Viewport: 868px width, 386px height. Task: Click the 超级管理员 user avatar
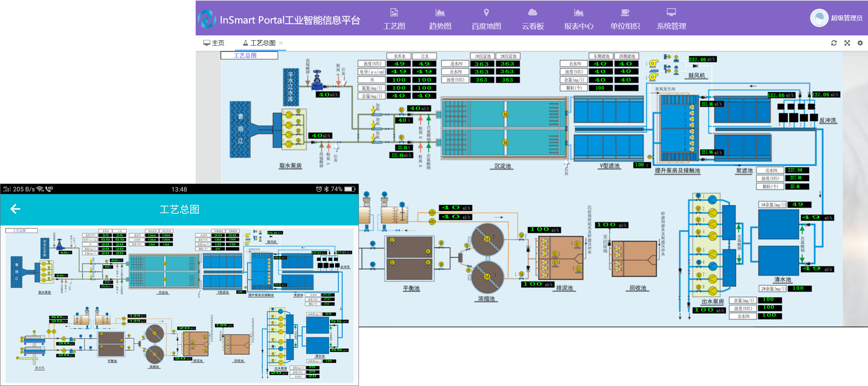point(819,18)
